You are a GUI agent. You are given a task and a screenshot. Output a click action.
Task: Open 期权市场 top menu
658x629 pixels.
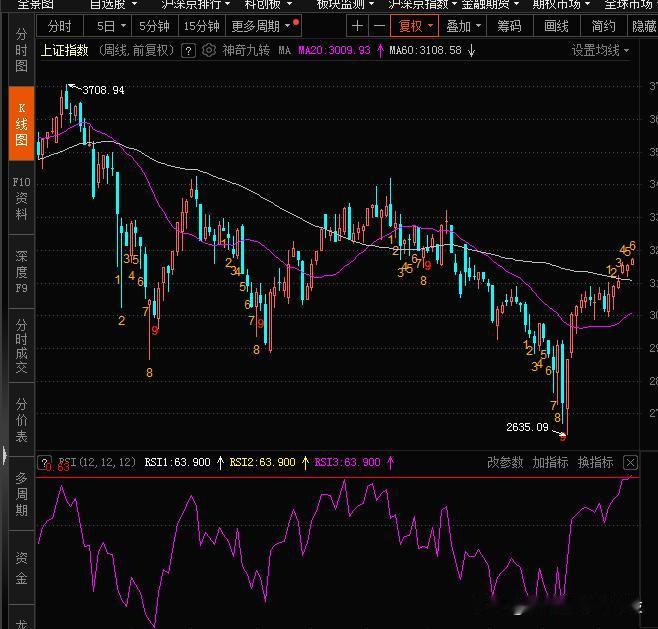click(x=561, y=4)
